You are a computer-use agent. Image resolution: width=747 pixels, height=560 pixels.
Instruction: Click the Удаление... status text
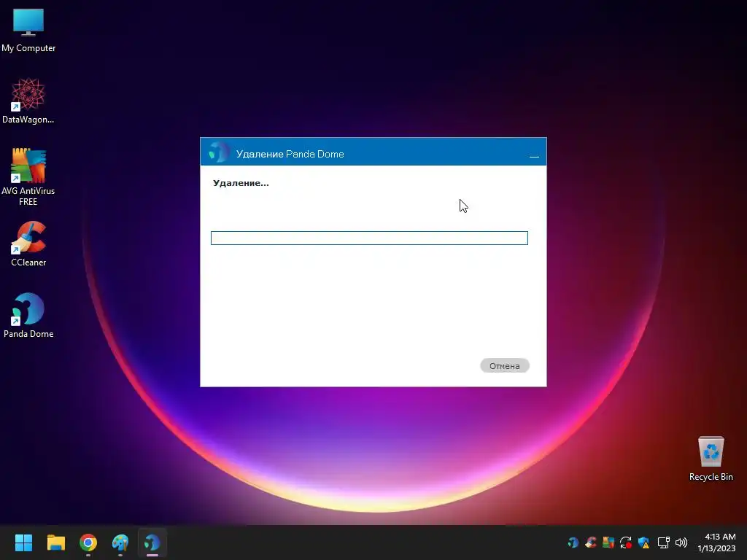click(x=241, y=183)
